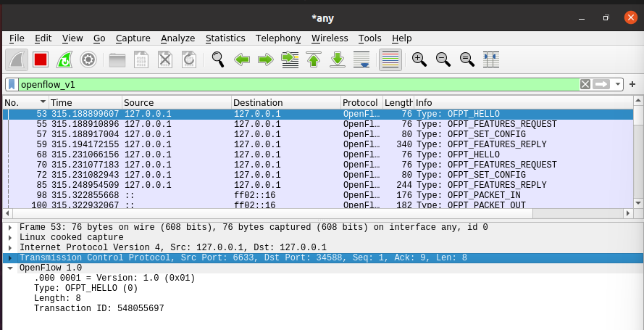644x330 pixels.
Task: Click the horizontal scrollbar left arrow
Action: tap(7, 213)
